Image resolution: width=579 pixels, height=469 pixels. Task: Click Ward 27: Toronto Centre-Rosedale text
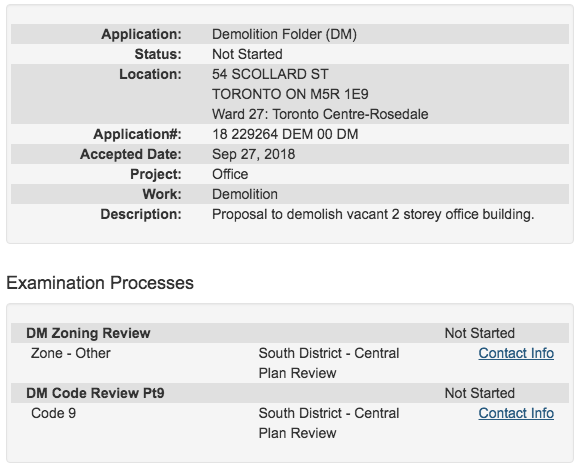pyautogui.click(x=320, y=114)
